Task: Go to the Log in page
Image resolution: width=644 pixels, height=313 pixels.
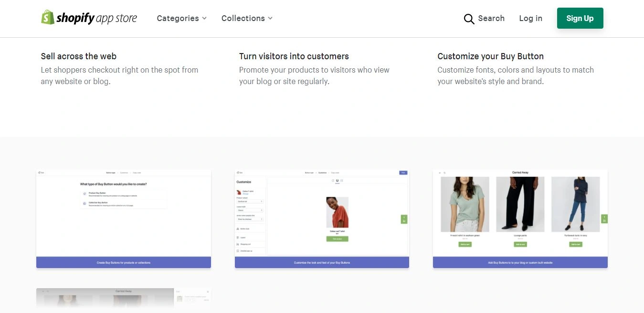Action: coord(530,18)
